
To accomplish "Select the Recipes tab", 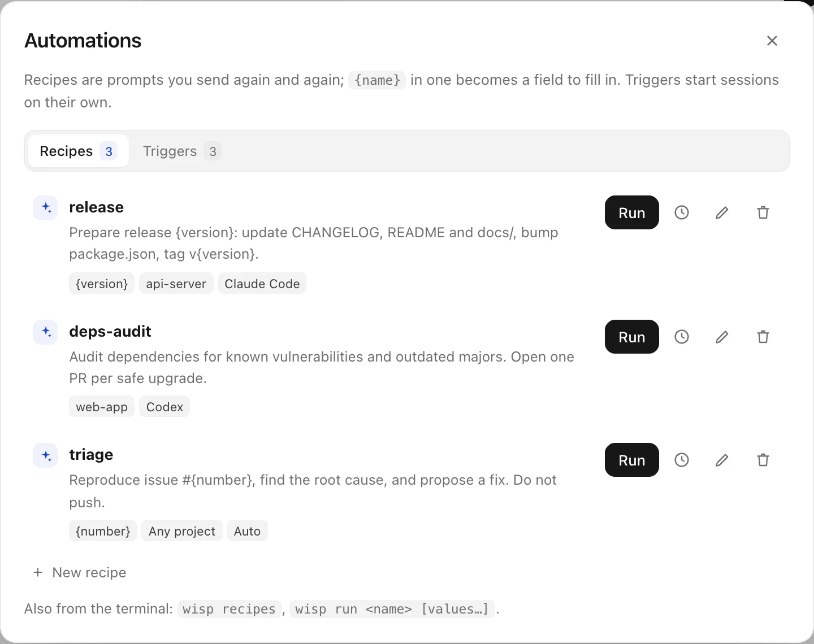I will [x=78, y=151].
